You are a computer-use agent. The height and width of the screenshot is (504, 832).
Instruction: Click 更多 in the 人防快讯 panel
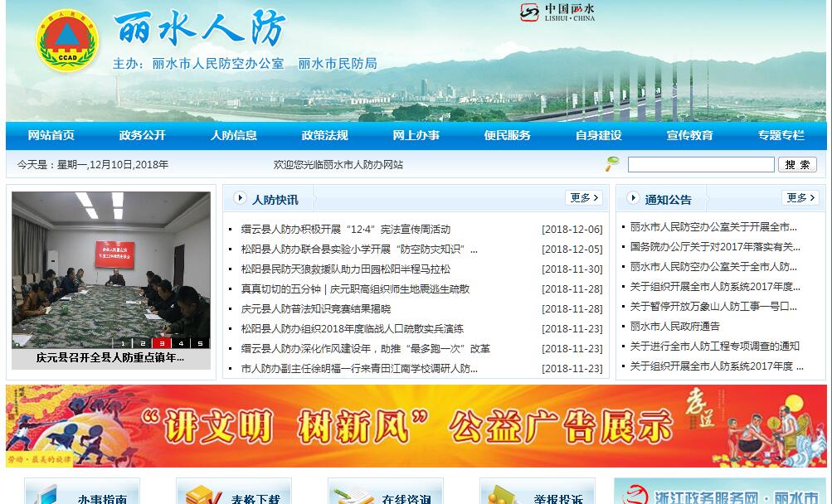coord(584,198)
